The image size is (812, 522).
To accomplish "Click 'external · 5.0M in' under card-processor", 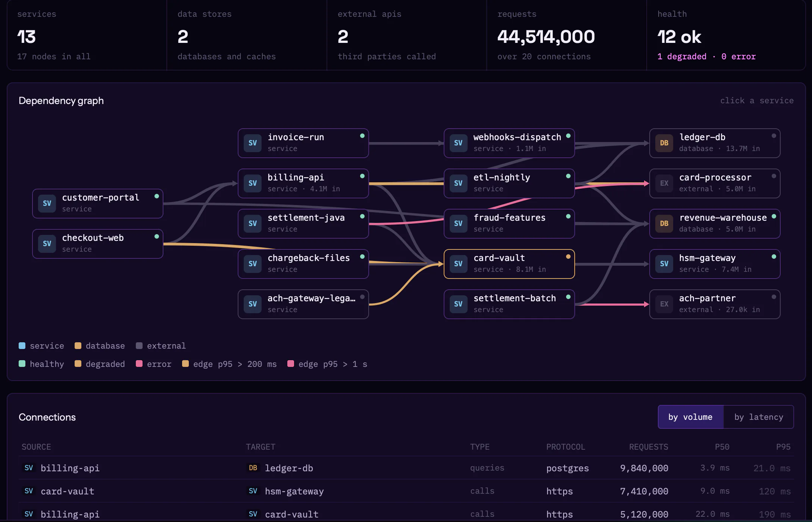I will click(717, 189).
